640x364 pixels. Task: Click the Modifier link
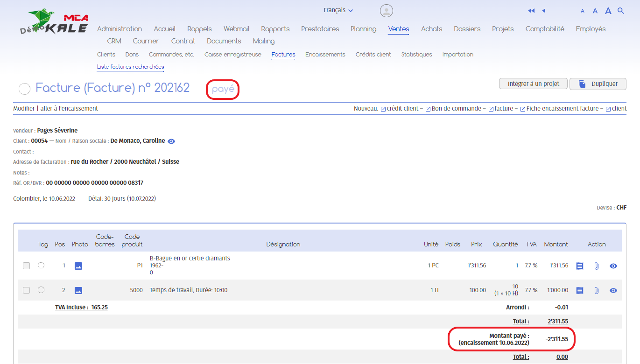click(24, 108)
